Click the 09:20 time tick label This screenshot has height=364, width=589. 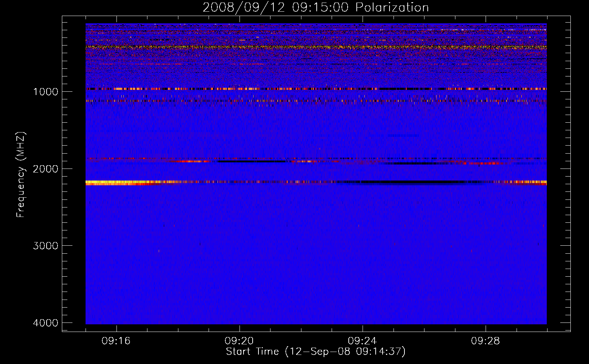(x=239, y=341)
